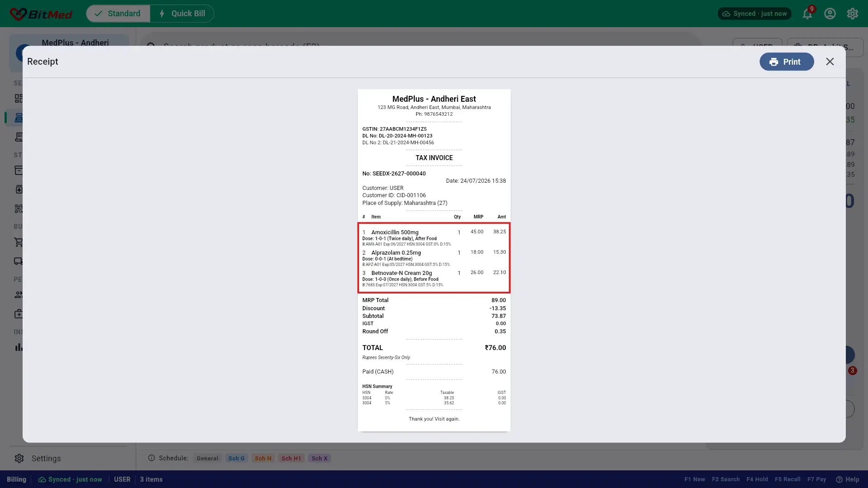Screen dimensions: 868x488
Task: Click the Amoxicillin 500mg item name
Action: pos(395,232)
